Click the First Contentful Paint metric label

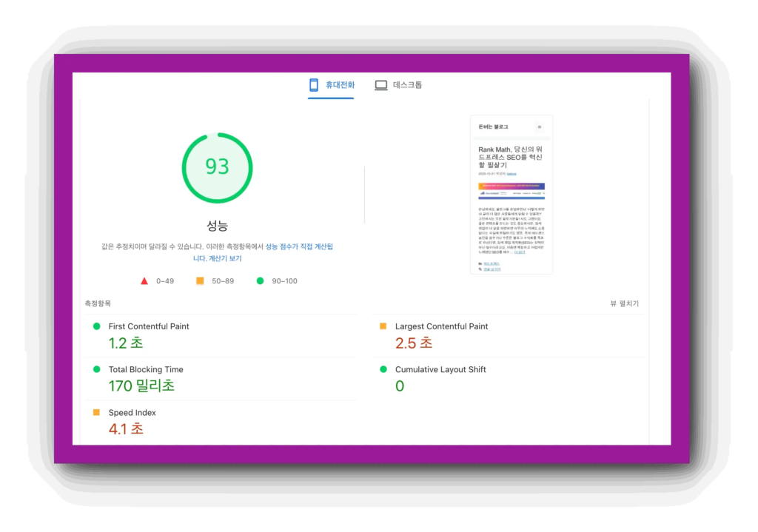149,326
